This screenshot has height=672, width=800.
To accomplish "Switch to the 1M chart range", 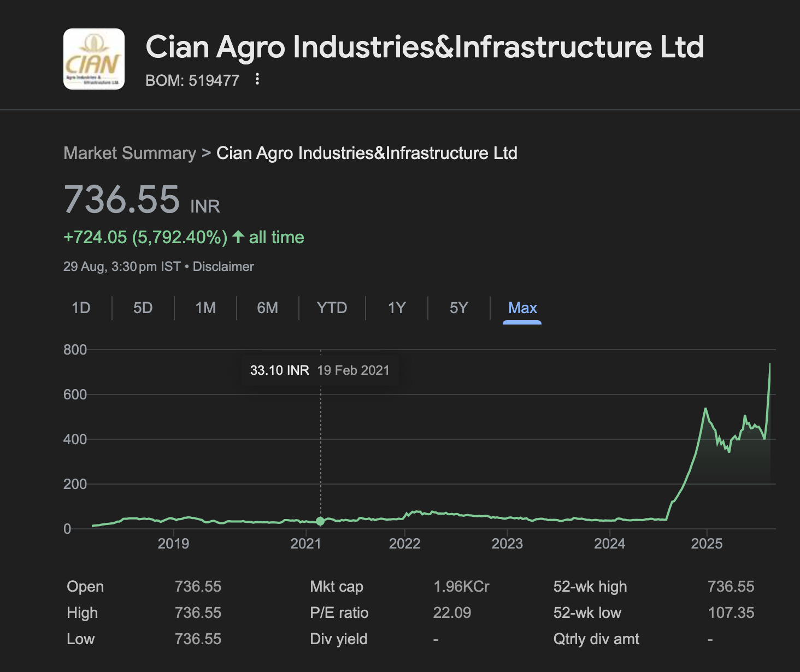I will [205, 308].
